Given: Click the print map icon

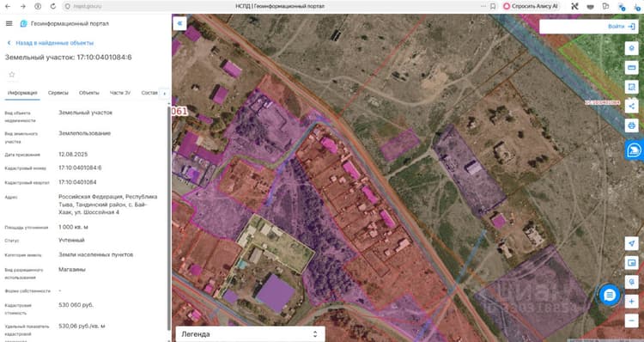Looking at the screenshot, I should tap(631, 125).
